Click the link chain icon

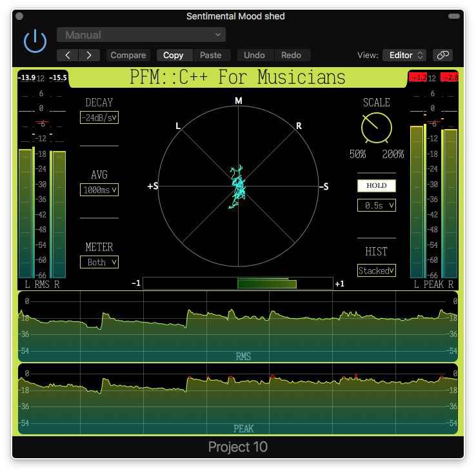coord(442,55)
